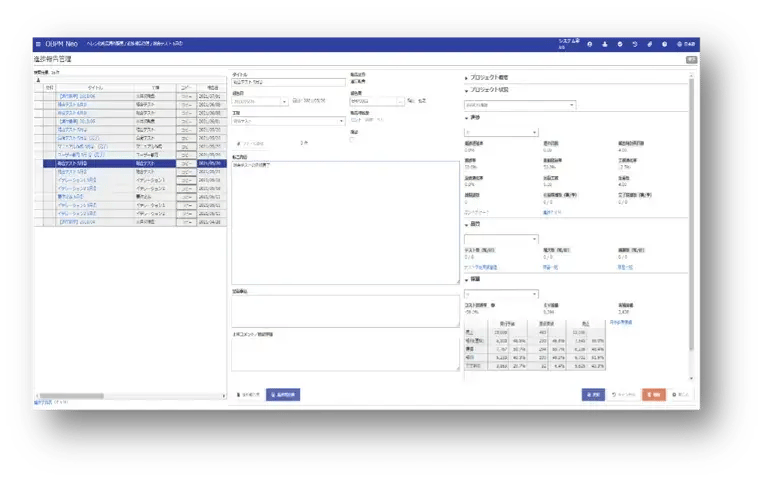
Task: Open the hamburger menu beside OBPM Neo
Action: (38, 44)
